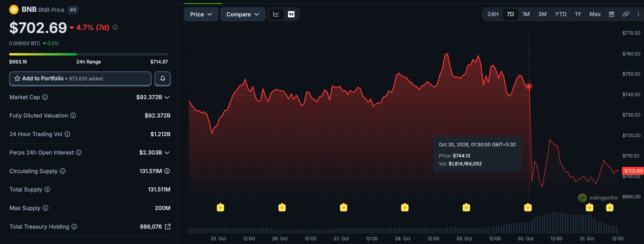The image size is (644, 244).
Task: Click info icon next to 131.511M circulating value
Action: pyautogui.click(x=167, y=171)
